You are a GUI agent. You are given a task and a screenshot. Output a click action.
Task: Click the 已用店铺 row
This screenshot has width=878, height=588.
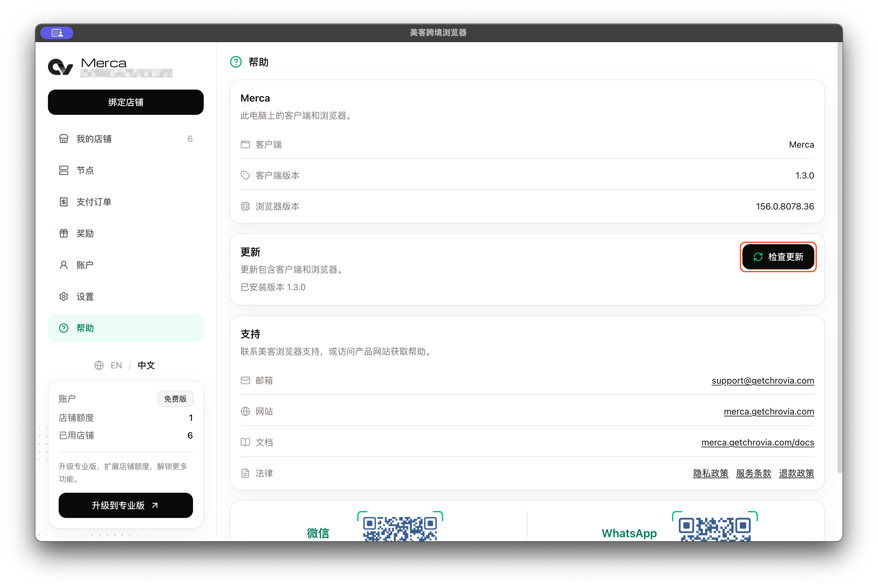click(126, 435)
